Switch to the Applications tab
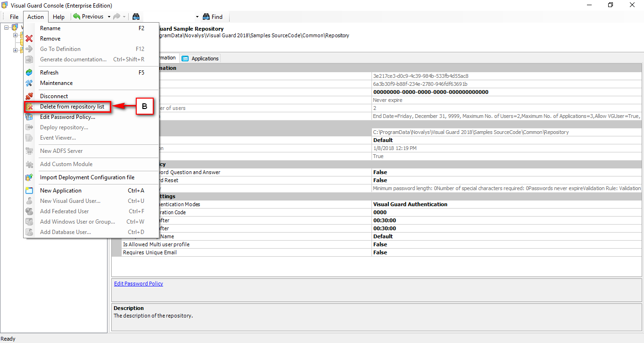 coord(200,58)
